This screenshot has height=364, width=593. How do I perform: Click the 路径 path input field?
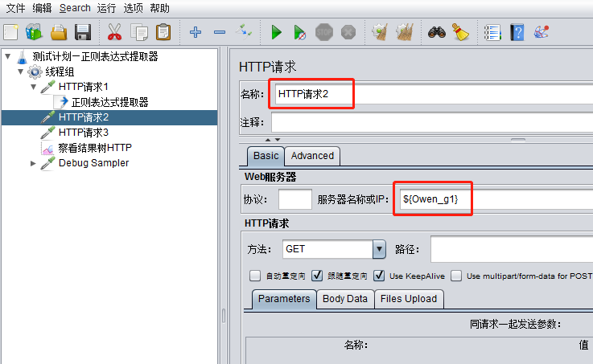pos(512,249)
